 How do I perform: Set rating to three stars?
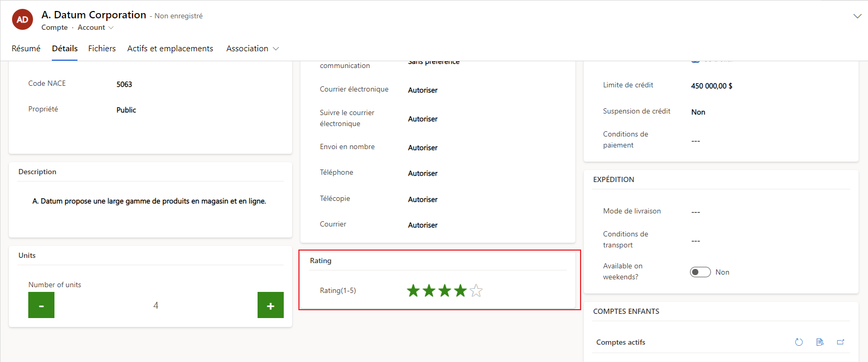[445, 290]
